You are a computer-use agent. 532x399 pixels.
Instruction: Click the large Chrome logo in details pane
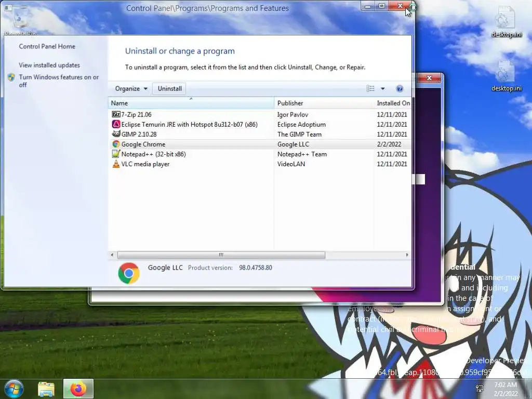(x=129, y=273)
